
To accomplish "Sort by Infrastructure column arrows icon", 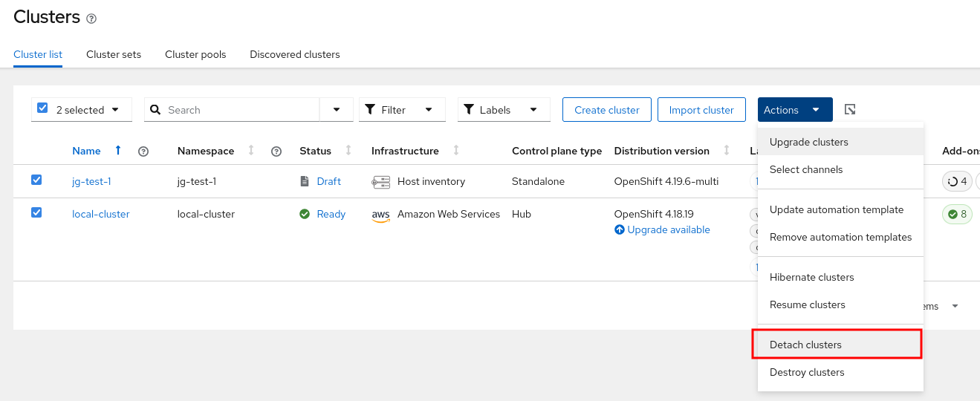I will pyautogui.click(x=456, y=151).
